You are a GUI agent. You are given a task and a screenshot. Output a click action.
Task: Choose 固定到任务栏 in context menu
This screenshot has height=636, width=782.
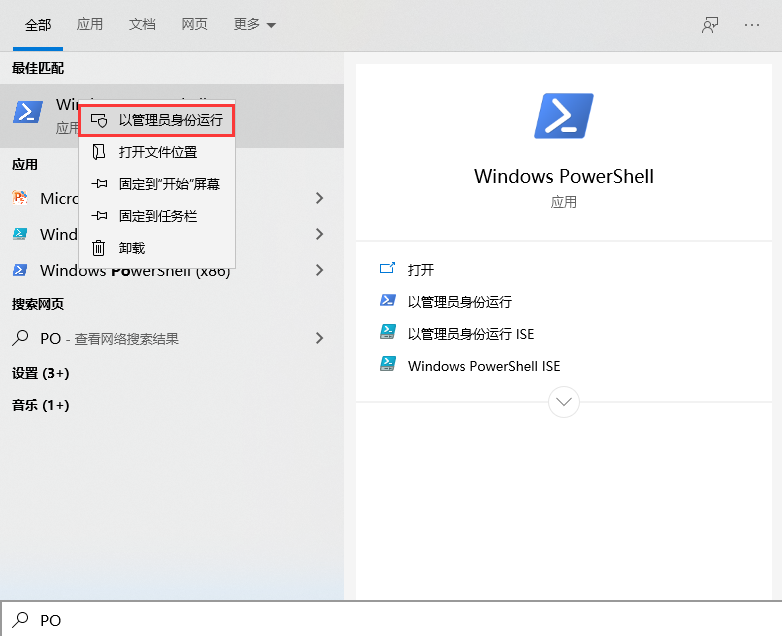(157, 216)
